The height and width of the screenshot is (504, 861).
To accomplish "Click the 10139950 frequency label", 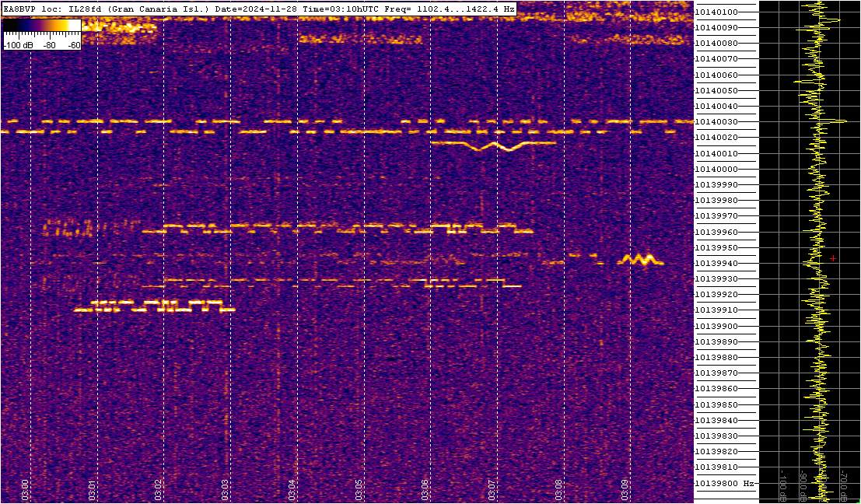I will point(716,247).
